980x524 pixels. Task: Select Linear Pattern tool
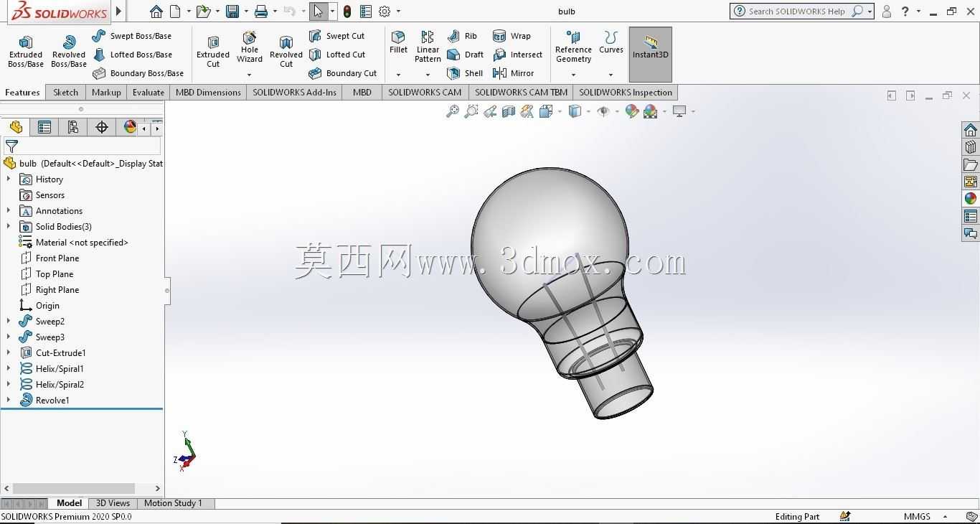pyautogui.click(x=428, y=47)
